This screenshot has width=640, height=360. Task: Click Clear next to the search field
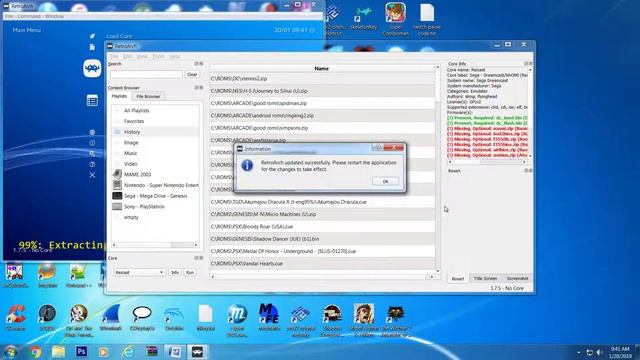[x=192, y=75]
